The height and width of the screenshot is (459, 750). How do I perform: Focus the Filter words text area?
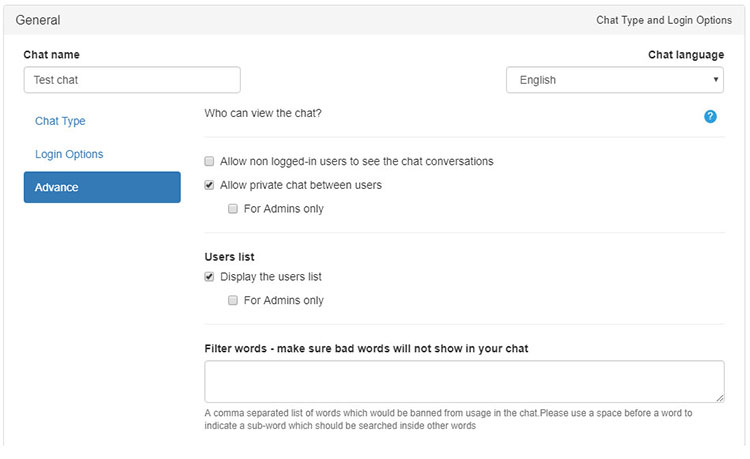pyautogui.click(x=464, y=382)
